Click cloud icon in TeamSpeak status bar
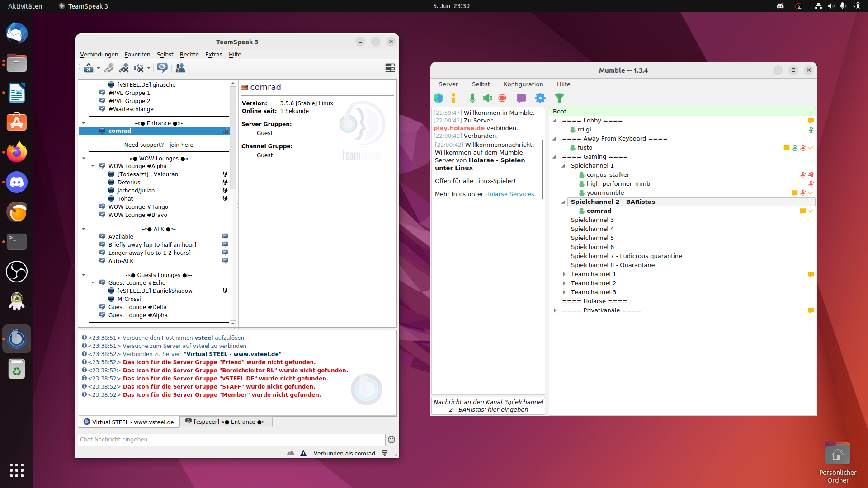Viewport: 868px width, 488px height. pos(291,453)
